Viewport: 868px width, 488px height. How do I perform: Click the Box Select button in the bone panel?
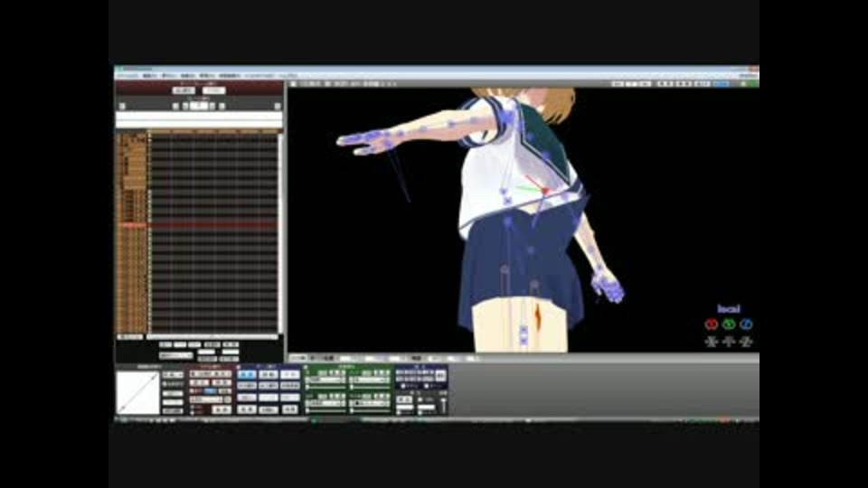coord(247,386)
